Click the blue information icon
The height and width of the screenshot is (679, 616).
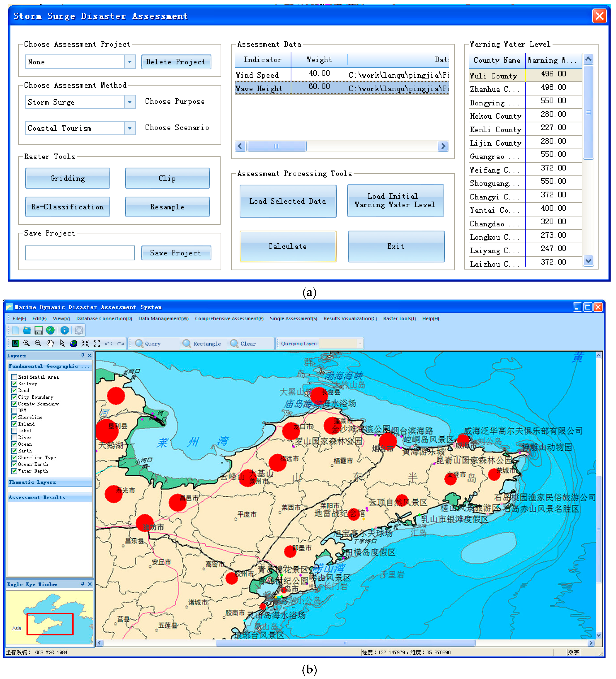[65, 330]
